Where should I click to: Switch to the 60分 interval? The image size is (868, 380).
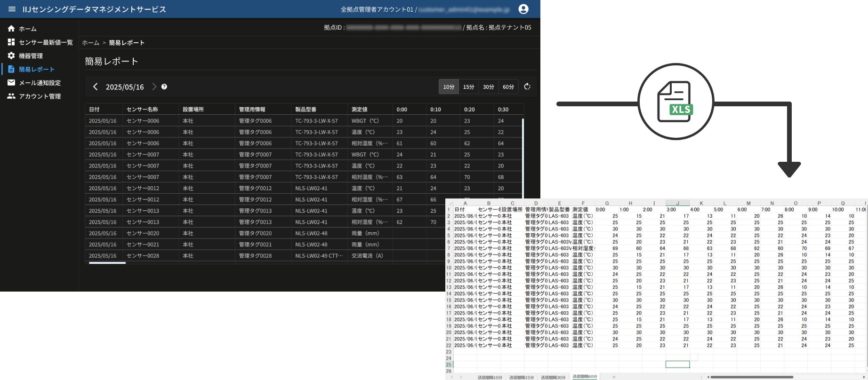[x=508, y=87]
